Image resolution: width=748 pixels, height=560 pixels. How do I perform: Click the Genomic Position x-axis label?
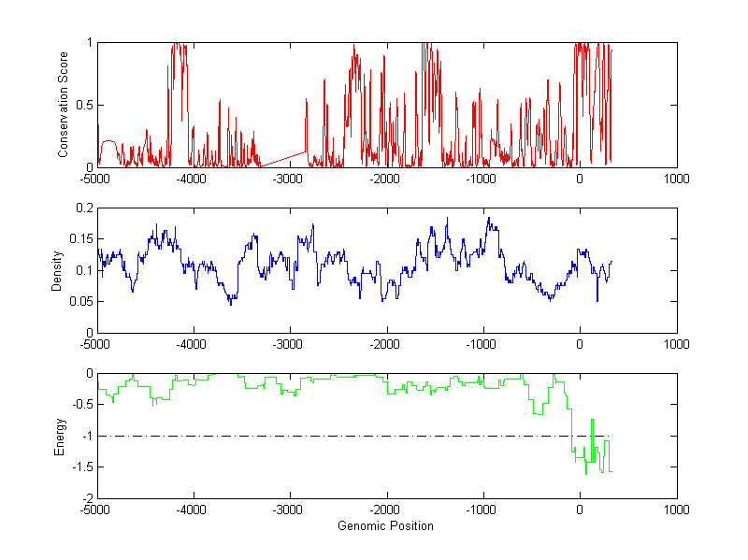click(386, 525)
